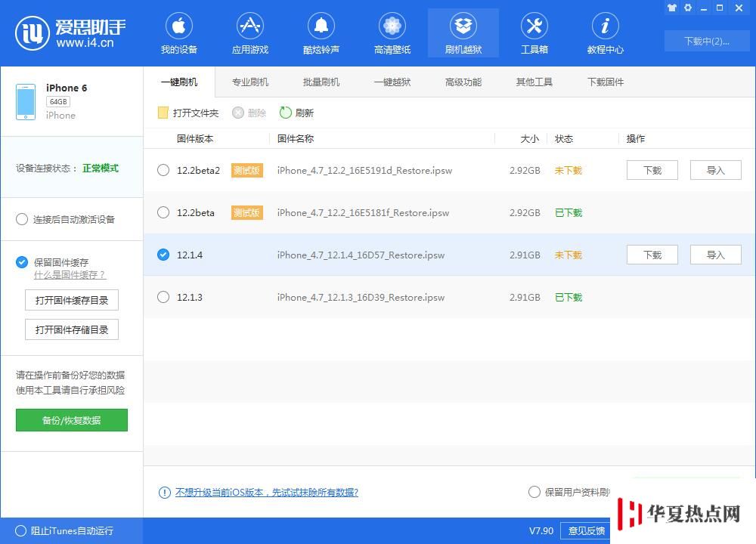Select firmware 12.2beta radio button
The height and width of the screenshot is (544, 756).
click(x=163, y=212)
